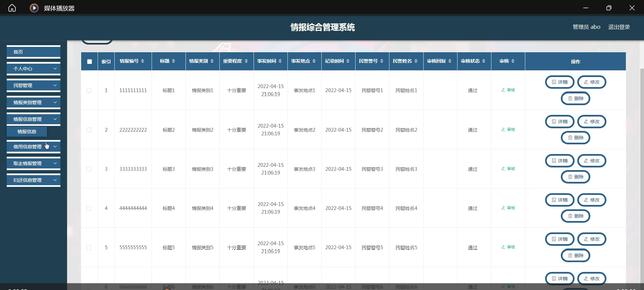Image resolution: width=644 pixels, height=290 pixels.
Task: Sort by 事发地点 column arrows
Action: pyautogui.click(x=314, y=61)
